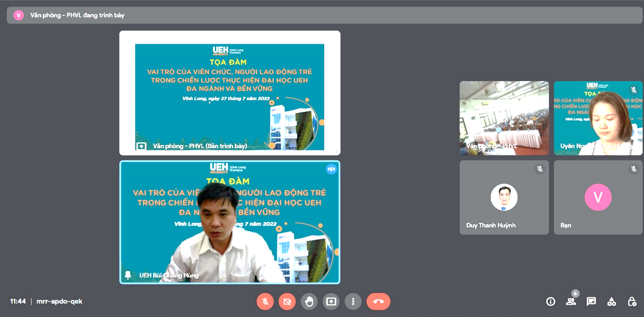
Task: Click muted mic icon on Bạn tile
Action: 634,169
